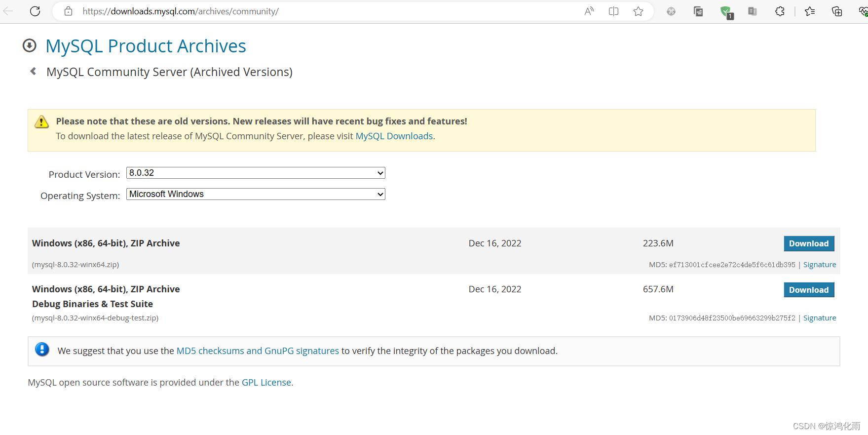Open the Operating System dropdown
The width and height of the screenshot is (868, 435).
tap(256, 194)
